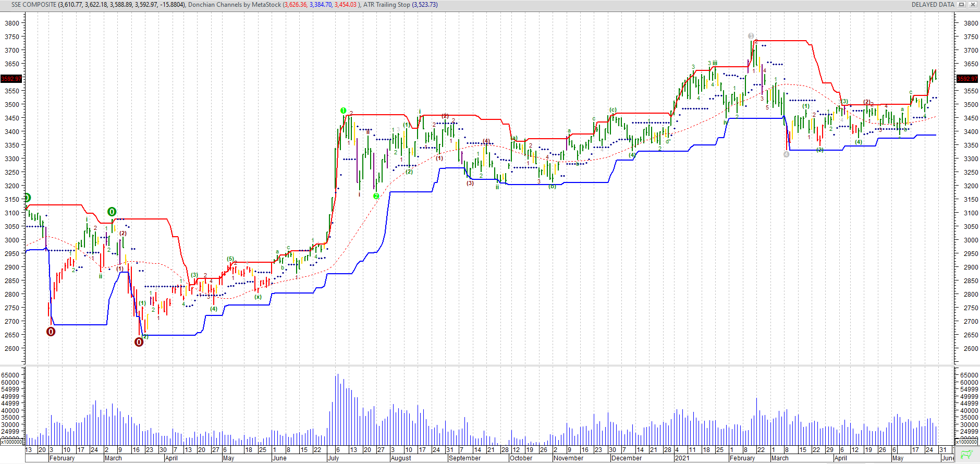Click the September month label on time axis

pos(464,458)
